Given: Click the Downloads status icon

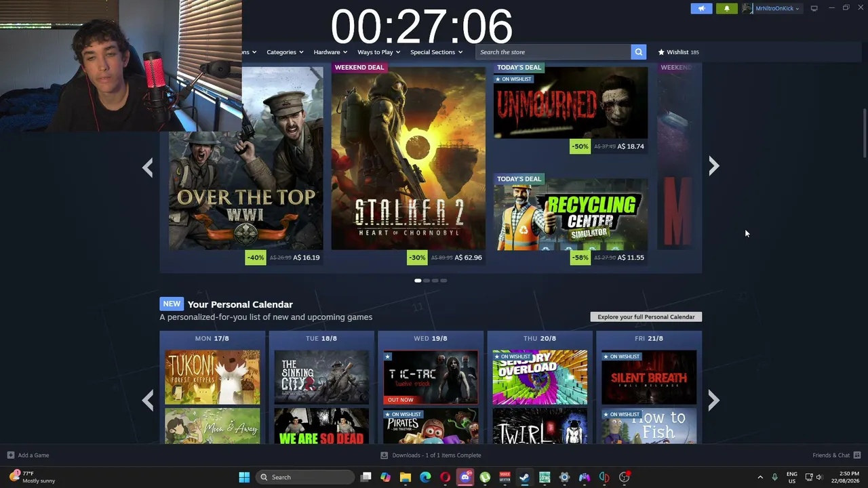Looking at the screenshot, I should [384, 455].
